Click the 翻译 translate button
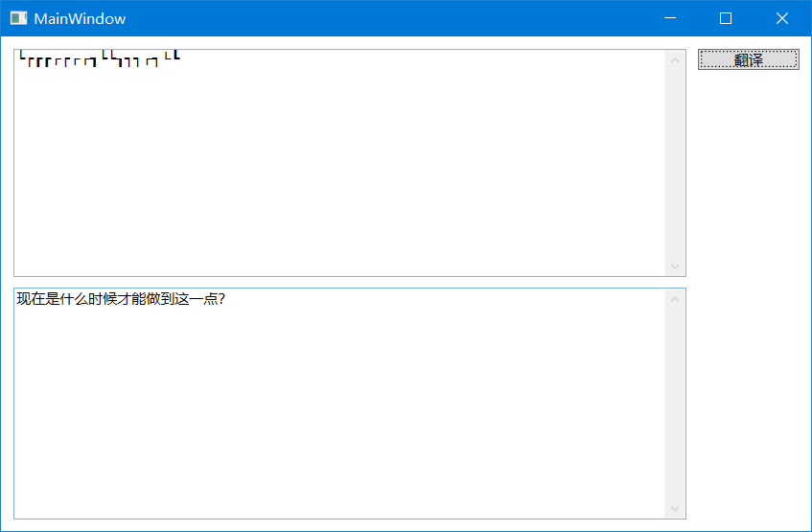Viewport: 812px width, 532px height. pos(748,59)
